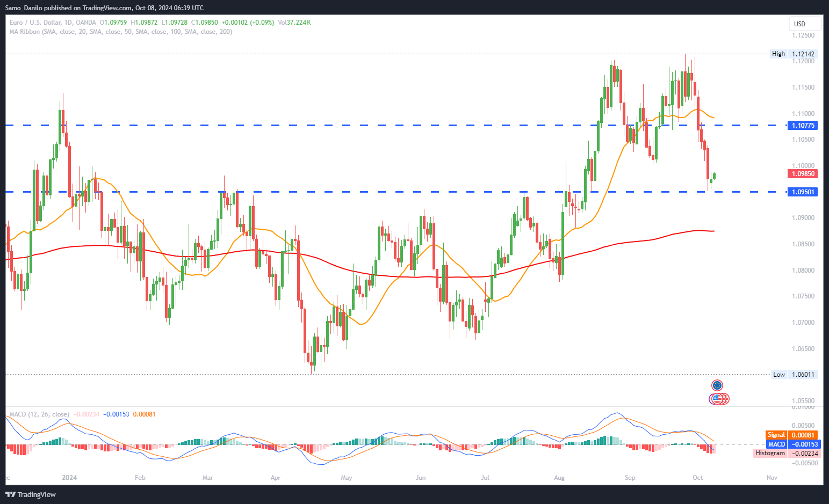
Task: Click the Jun label on the time axis
Action: 421,478
